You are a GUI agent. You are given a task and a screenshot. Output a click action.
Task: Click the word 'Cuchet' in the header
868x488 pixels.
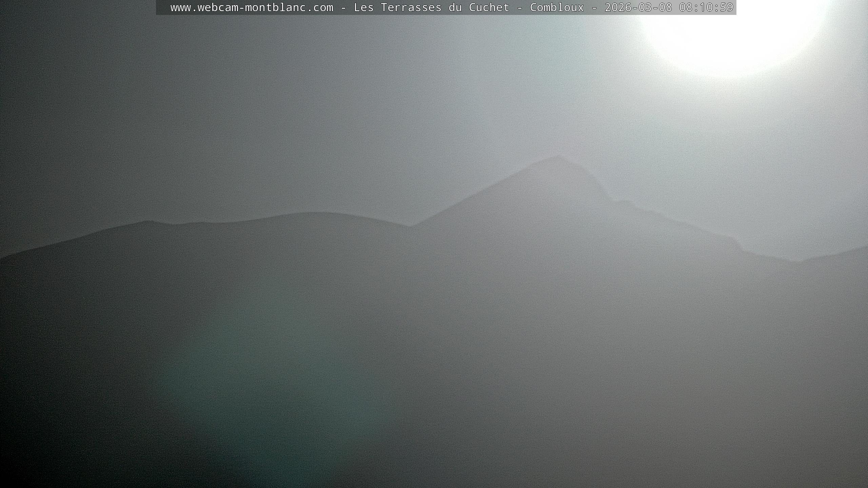(489, 7)
